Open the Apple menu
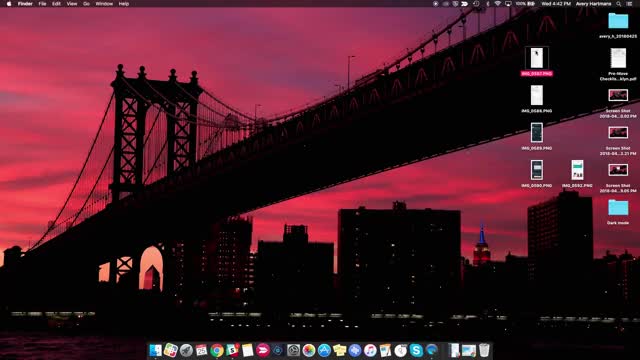The image size is (640, 360). [9, 4]
